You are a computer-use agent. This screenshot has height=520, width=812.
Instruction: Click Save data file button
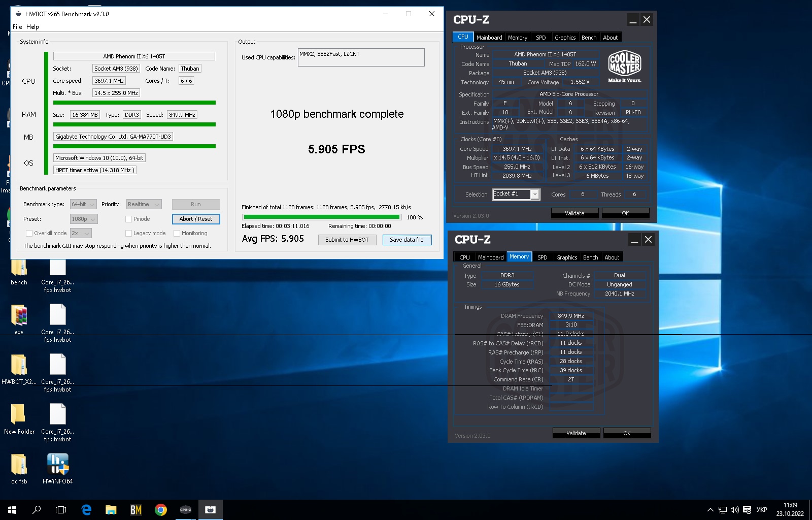(407, 240)
